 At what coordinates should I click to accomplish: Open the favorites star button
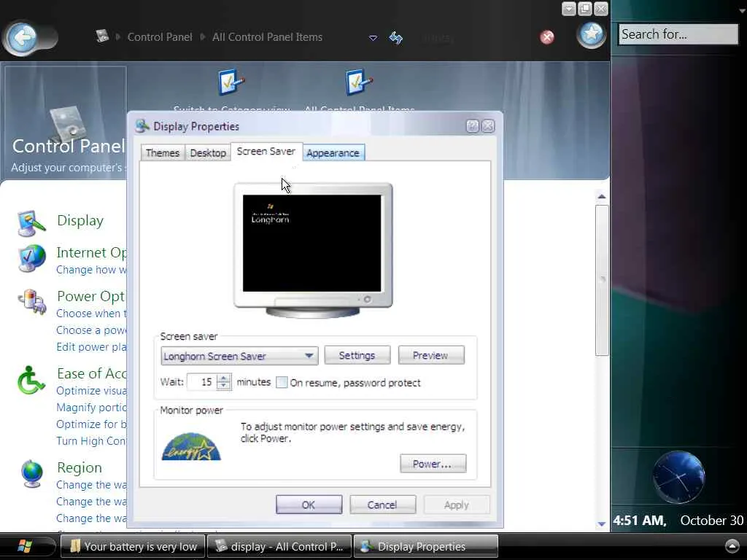(591, 34)
